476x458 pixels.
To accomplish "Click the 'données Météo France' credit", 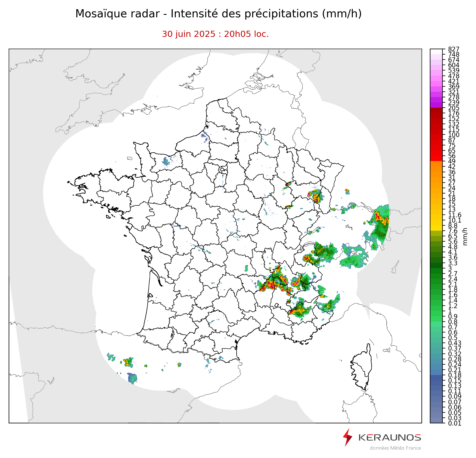I will pyautogui.click(x=395, y=448).
